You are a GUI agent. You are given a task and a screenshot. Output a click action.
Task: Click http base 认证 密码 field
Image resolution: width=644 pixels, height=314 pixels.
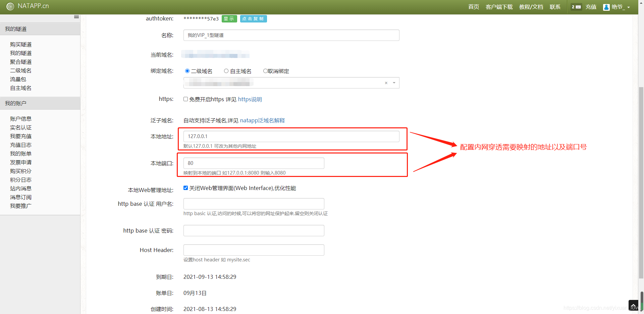(254, 231)
